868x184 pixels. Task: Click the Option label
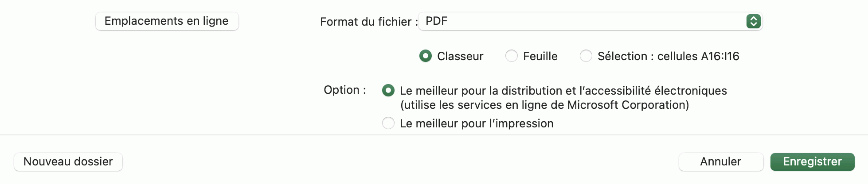(x=344, y=90)
